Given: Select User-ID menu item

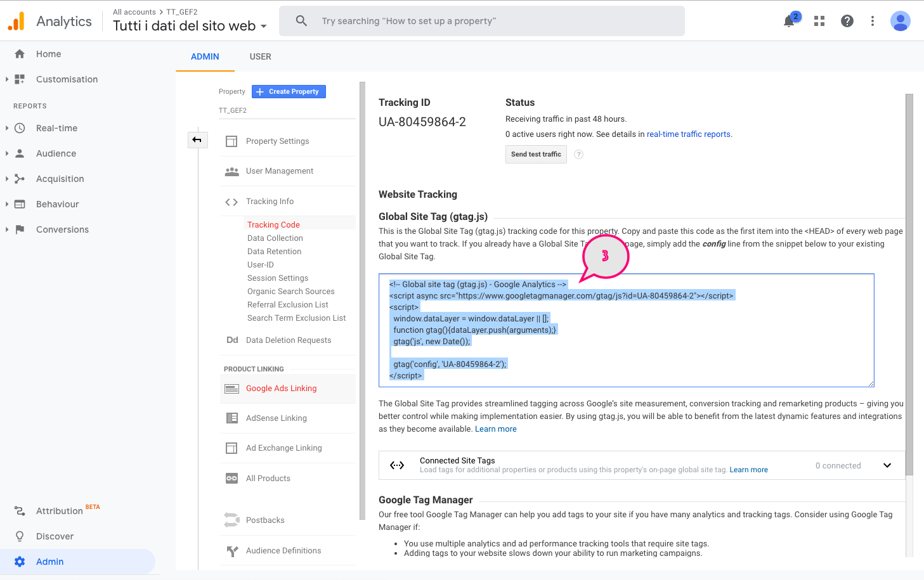Looking at the screenshot, I should click(261, 265).
